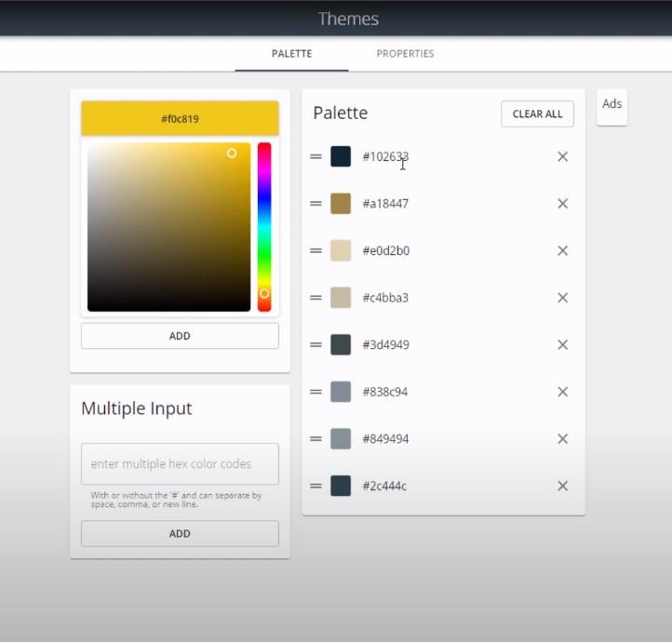Click Add under Multiple Input
This screenshot has width=672, height=642.
tap(180, 534)
